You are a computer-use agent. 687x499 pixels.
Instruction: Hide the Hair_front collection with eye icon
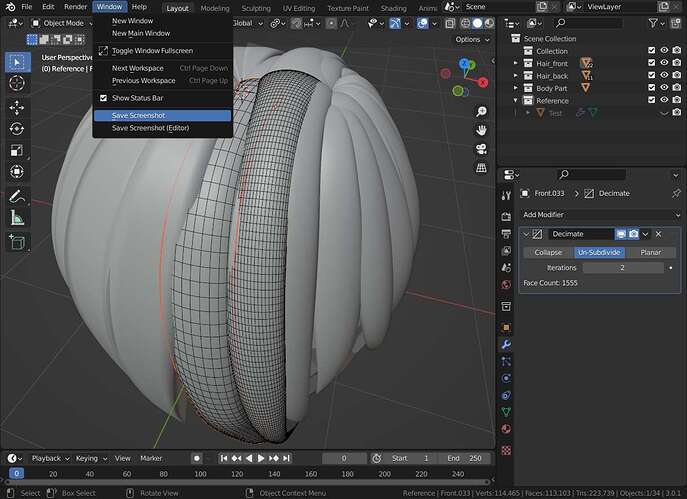[x=664, y=63]
